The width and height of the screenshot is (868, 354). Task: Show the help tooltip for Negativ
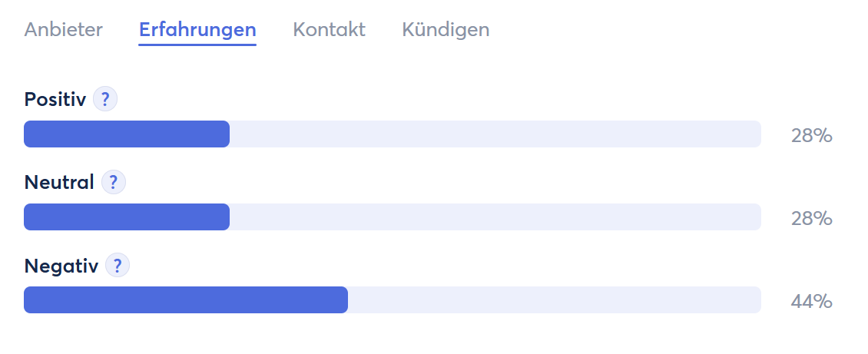click(x=118, y=266)
